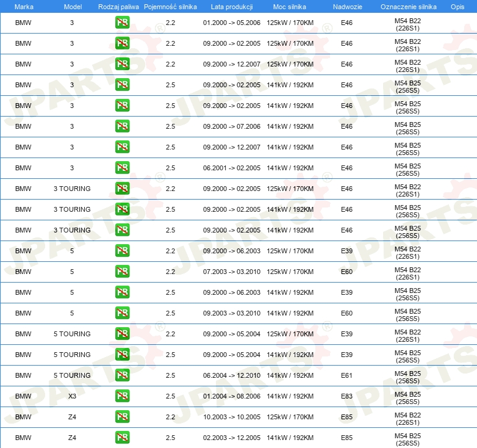Click 125kW / 170KM in 5 TOURING 2.2 row

(290, 334)
